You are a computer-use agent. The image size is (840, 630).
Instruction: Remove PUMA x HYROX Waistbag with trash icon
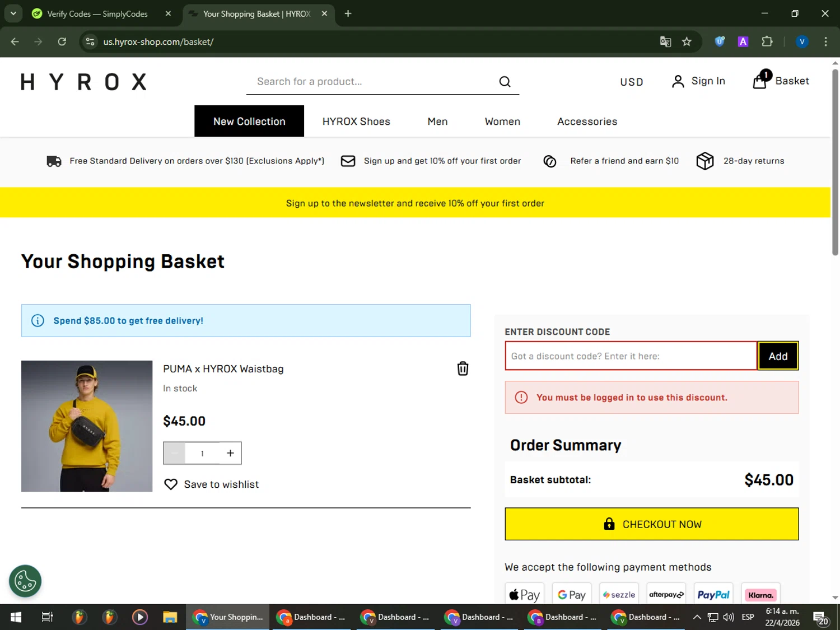463,368
